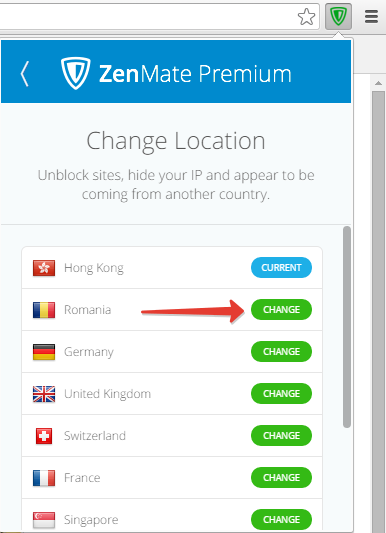Click the ZenMate shield extension icon
This screenshot has height=533, width=386.
338,16
